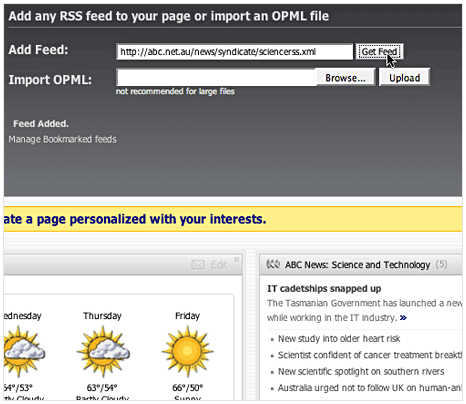Open New study into older heart risk
Image resolution: width=466 pixels, height=404 pixels.
coord(339,339)
